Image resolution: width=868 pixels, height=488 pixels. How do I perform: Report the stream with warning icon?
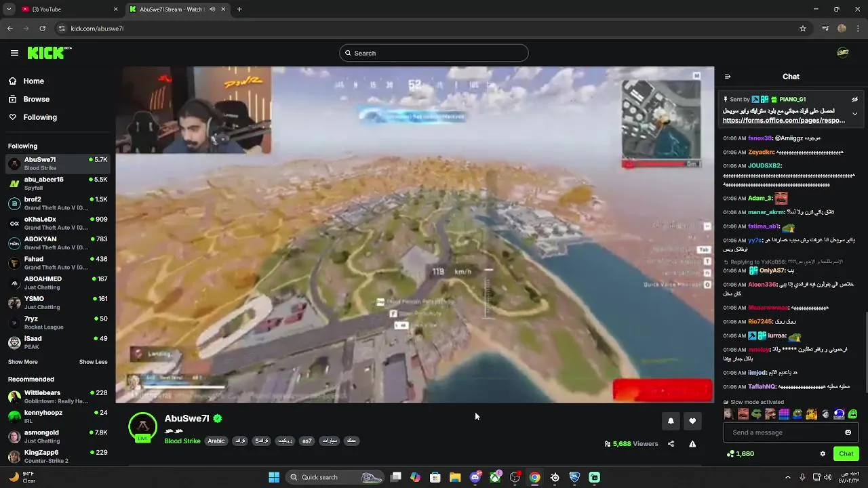pyautogui.click(x=692, y=444)
